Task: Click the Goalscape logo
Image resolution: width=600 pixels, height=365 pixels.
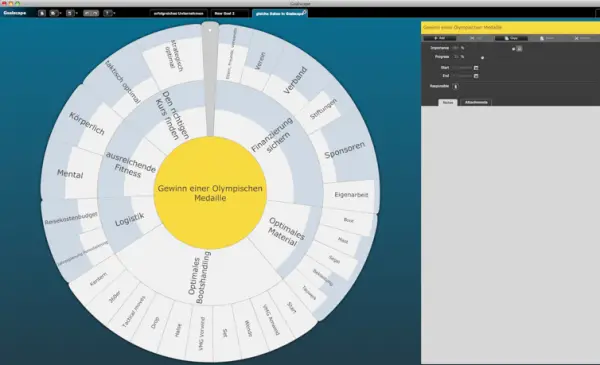Action: (15, 13)
